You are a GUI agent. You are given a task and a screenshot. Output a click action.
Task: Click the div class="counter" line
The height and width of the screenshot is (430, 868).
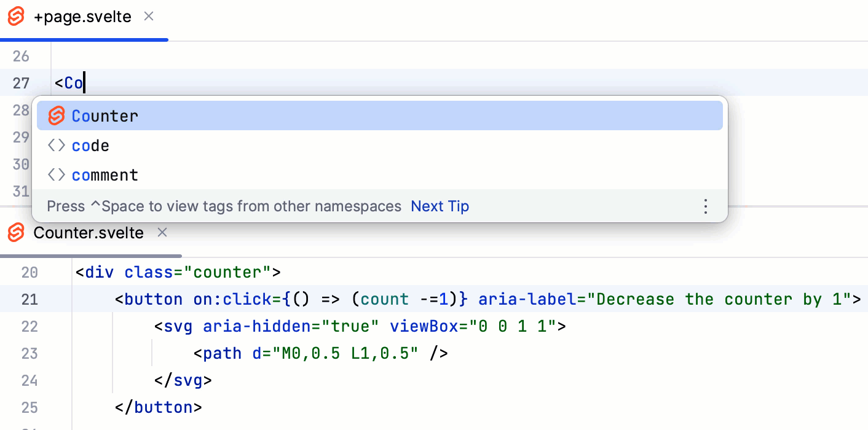pos(178,272)
